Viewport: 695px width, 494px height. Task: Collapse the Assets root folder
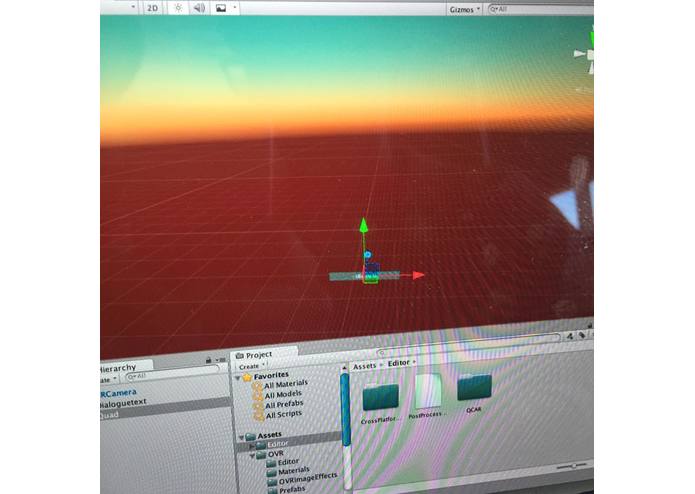(241, 438)
